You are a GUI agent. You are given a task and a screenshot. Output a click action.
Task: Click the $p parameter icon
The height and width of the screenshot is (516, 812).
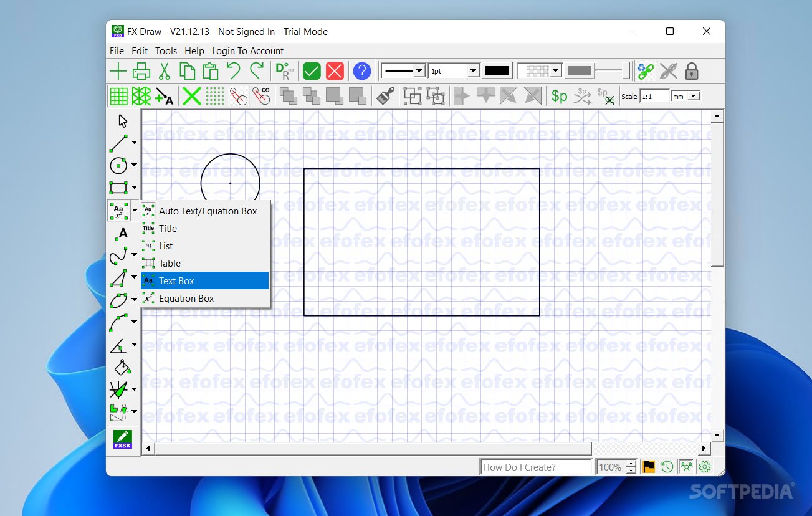560,96
